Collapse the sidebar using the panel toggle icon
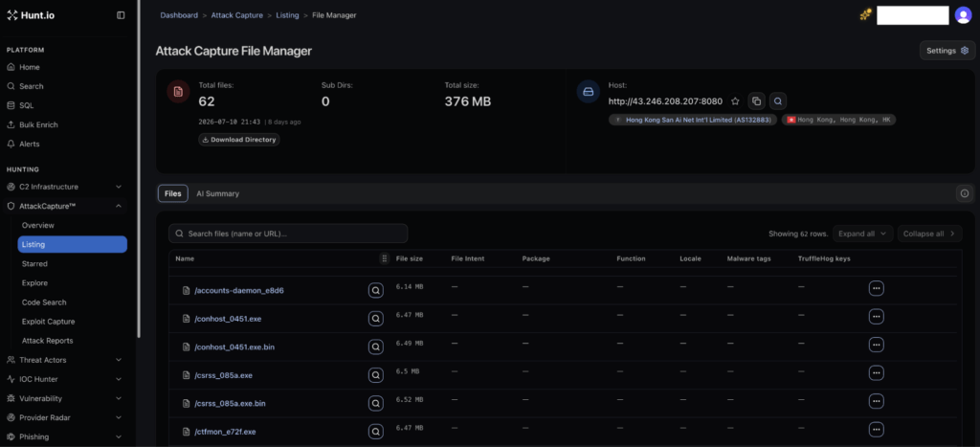This screenshot has width=980, height=447. point(121,15)
